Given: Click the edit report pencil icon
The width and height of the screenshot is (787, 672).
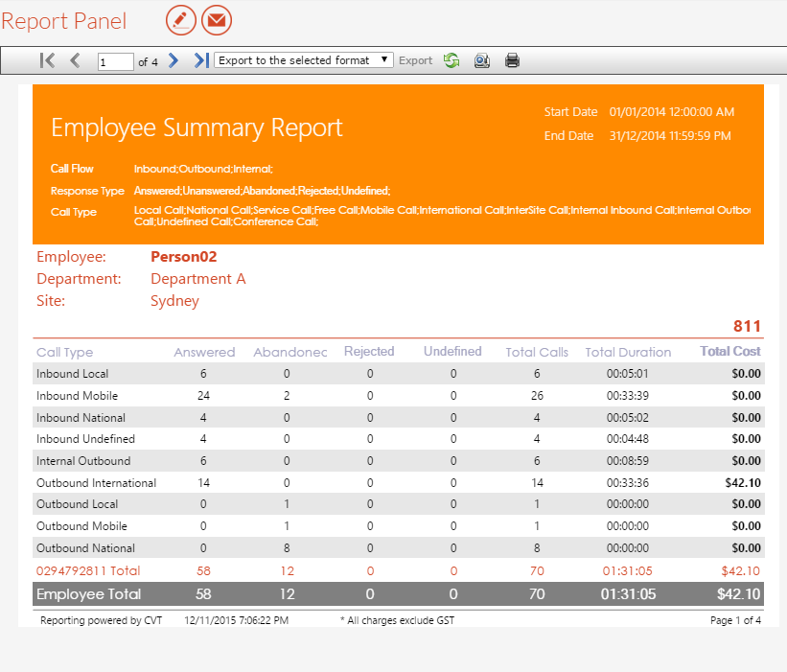Looking at the screenshot, I should [181, 19].
